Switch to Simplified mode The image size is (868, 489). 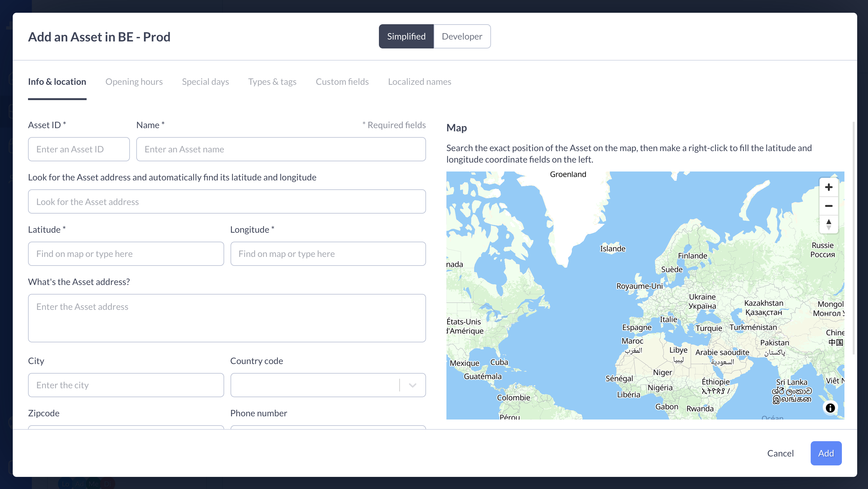pos(406,36)
